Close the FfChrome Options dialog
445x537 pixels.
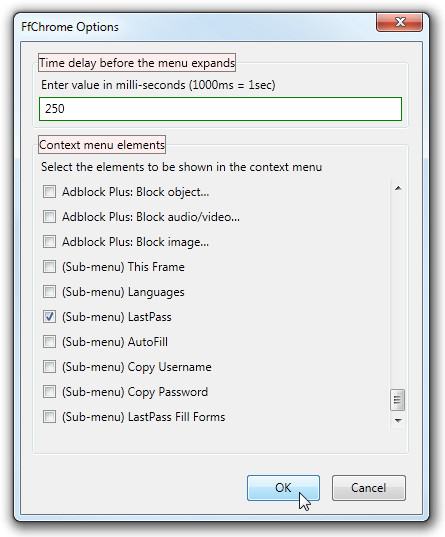tap(399, 22)
